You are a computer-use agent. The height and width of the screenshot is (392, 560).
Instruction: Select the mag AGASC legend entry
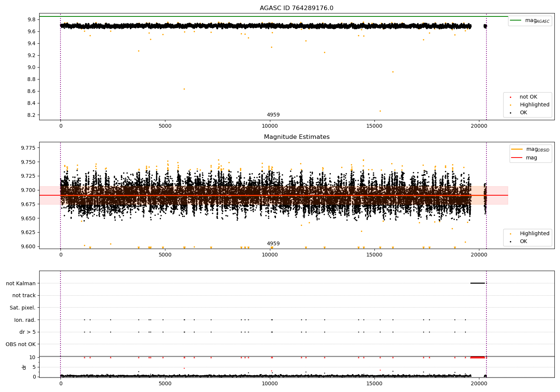[x=530, y=21]
